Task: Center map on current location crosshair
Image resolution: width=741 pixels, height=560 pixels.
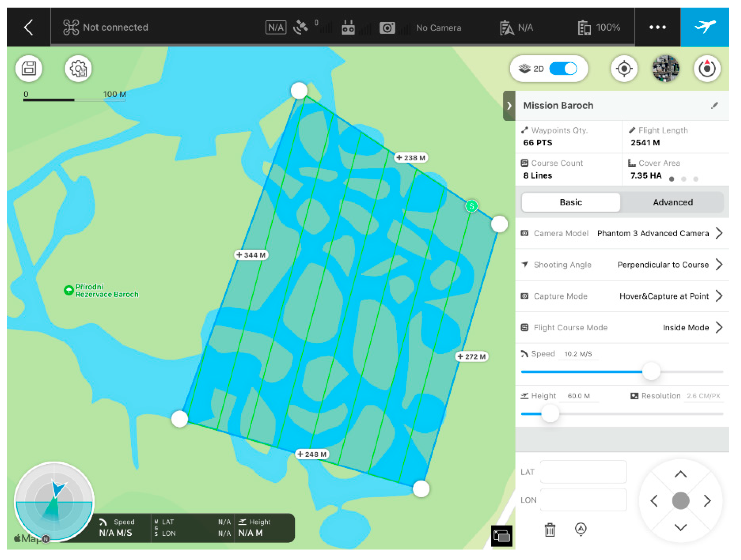Action: 624,69
